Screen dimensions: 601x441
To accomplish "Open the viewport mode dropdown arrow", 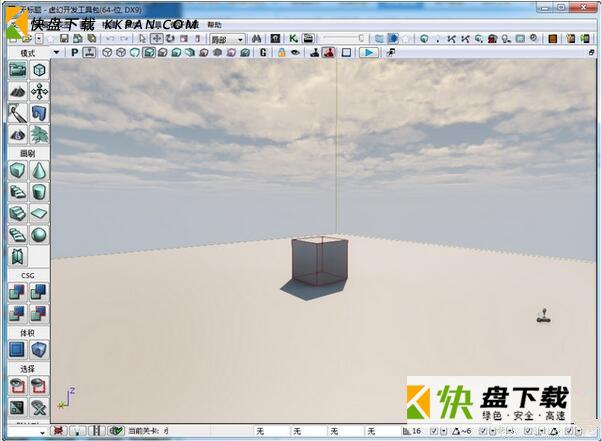I will click(56, 52).
